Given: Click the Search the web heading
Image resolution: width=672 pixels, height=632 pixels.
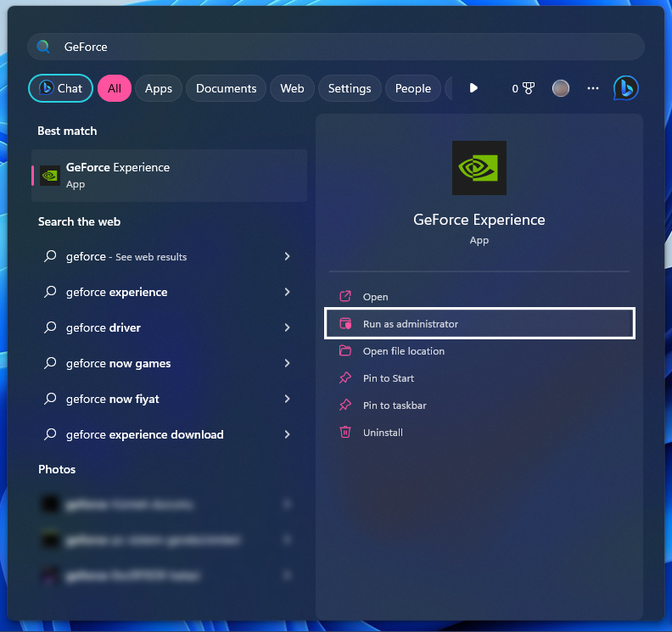Looking at the screenshot, I should pos(79,221).
